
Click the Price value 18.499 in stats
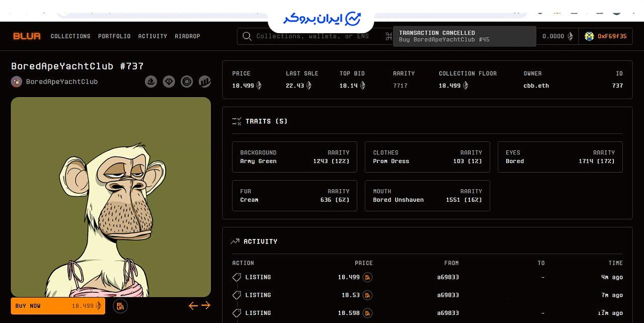tap(243, 86)
